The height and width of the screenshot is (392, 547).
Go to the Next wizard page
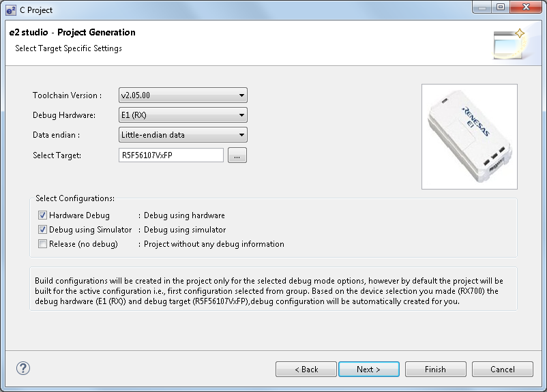(369, 370)
